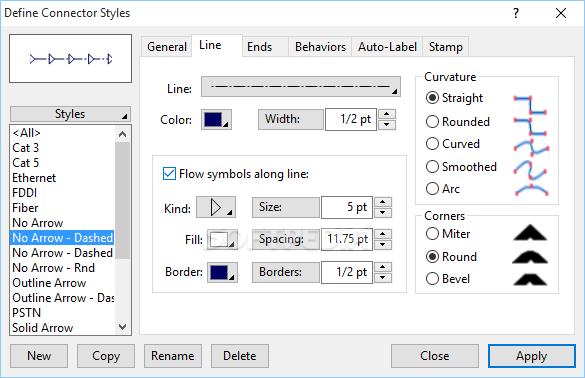Open the line Color swatch
585x378 pixels.
coord(216,119)
